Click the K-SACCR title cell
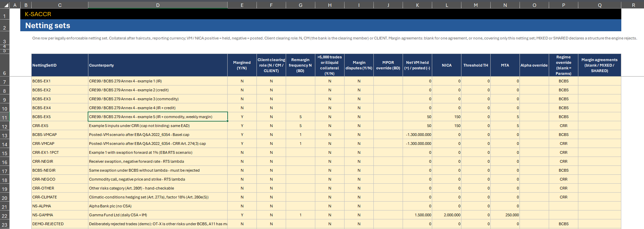Image resolution: width=644 pixels, height=229 pixels. 38,14
